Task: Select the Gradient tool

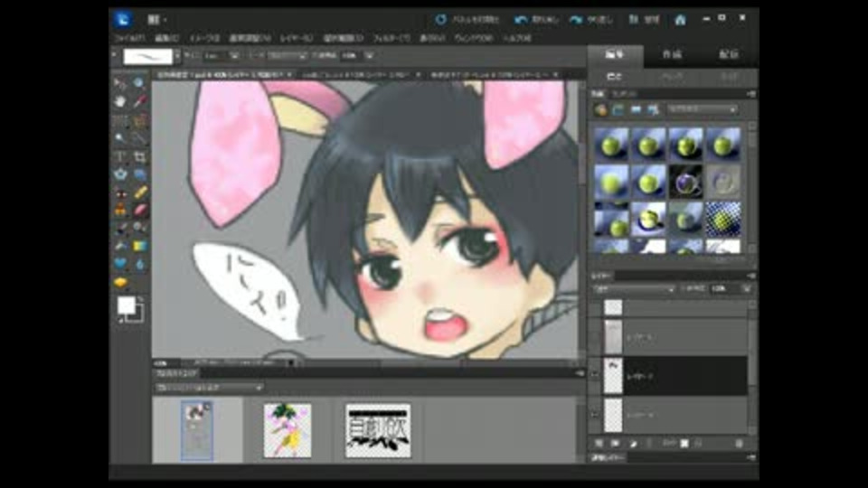Action: click(139, 246)
